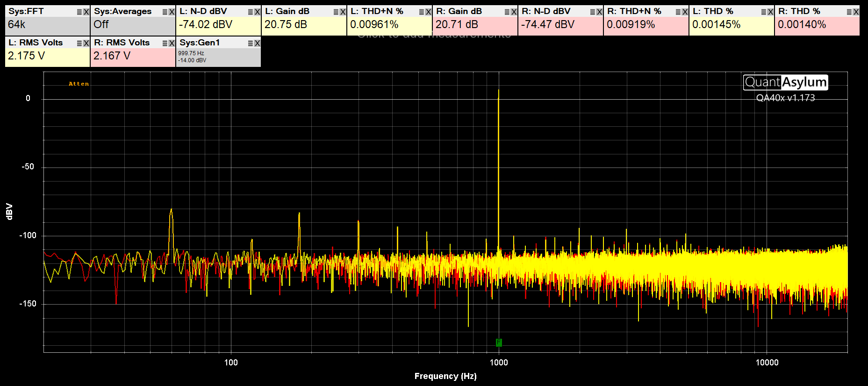Click the -100 label on the dBV axis
Image resolution: width=868 pixels, height=386 pixels.
[x=28, y=235]
